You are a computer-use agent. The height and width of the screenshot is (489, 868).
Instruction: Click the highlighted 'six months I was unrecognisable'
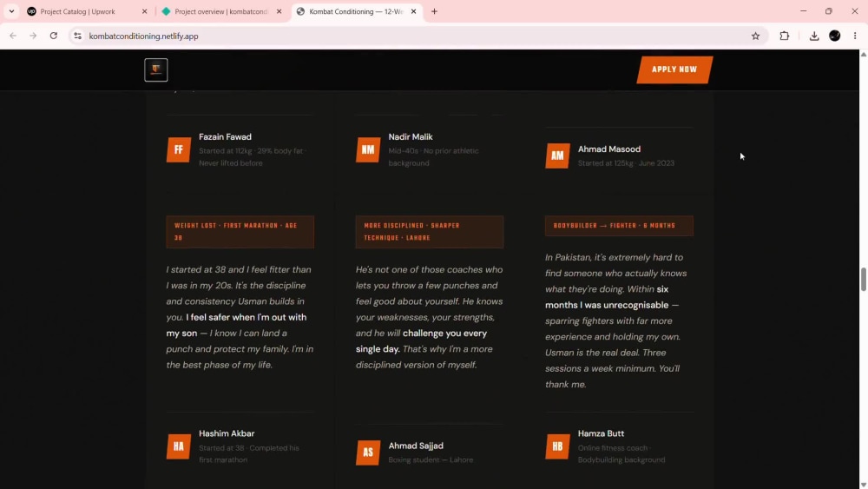tap(608, 297)
